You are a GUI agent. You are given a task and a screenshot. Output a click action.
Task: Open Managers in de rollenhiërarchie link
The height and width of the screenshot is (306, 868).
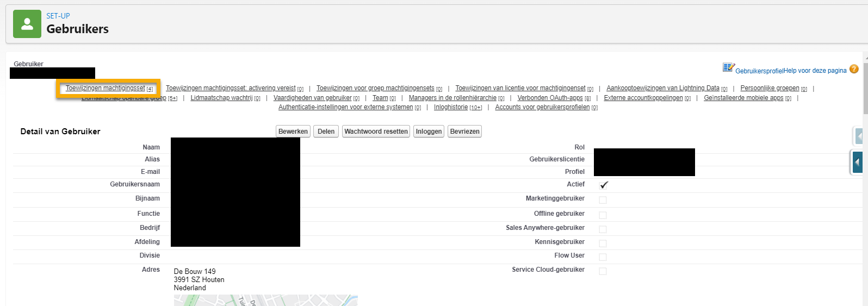(x=456, y=98)
